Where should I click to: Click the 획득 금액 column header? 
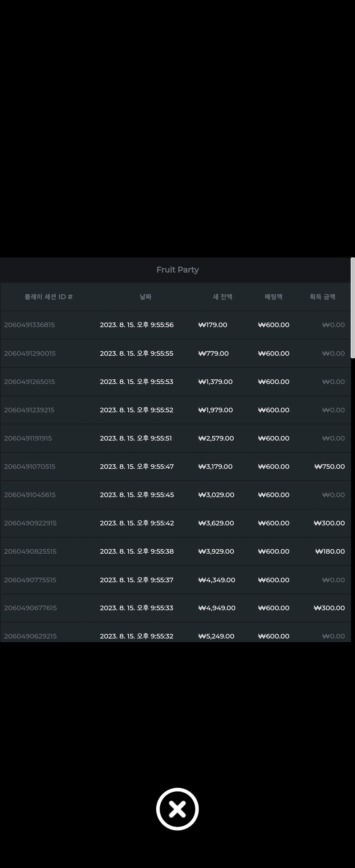pos(322,297)
